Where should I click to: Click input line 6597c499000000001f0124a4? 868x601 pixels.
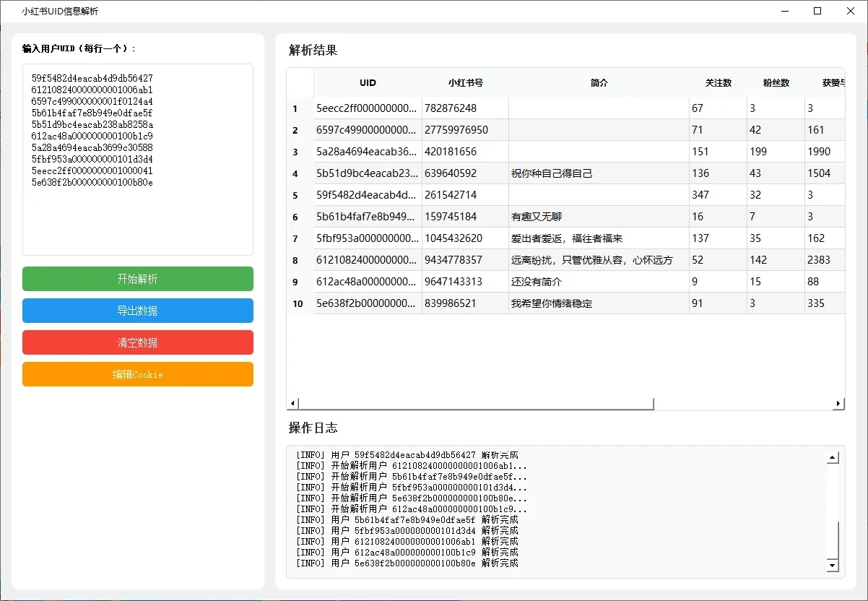coord(92,101)
